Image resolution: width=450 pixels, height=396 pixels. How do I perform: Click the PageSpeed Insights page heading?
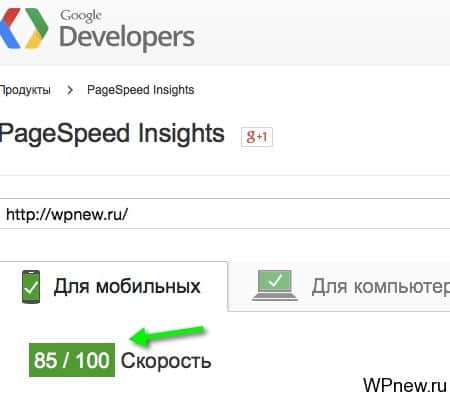[x=112, y=134]
